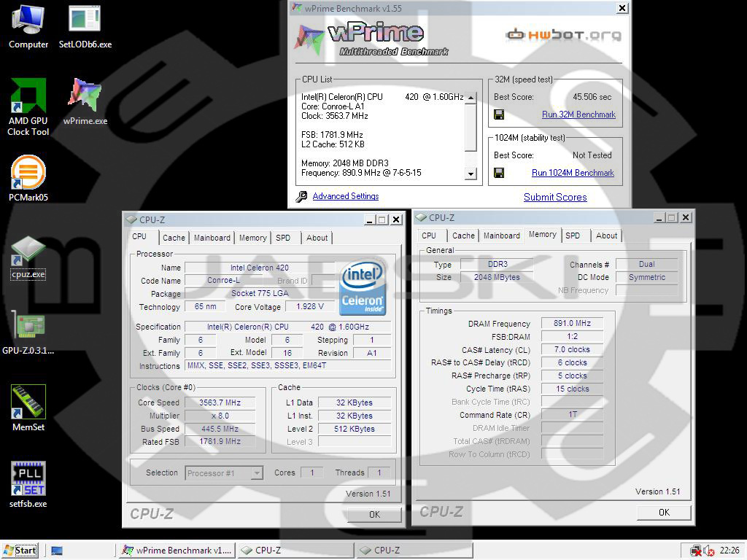747x560 pixels.
Task: Click the CAS# Latency 7.0 clocks value
Action: coord(572,349)
